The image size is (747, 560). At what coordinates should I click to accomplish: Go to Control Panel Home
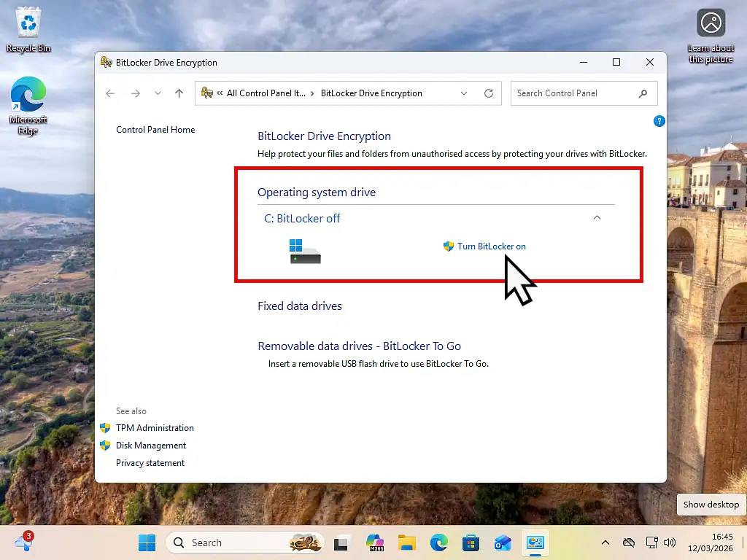coord(155,129)
